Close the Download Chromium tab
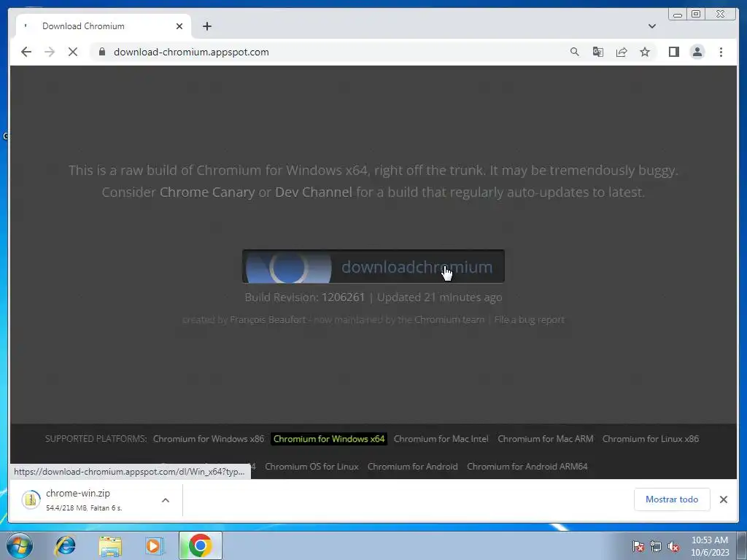 point(179,26)
